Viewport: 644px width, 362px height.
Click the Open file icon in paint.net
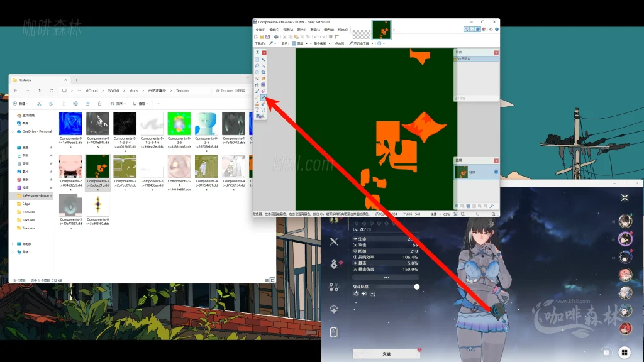click(x=262, y=36)
